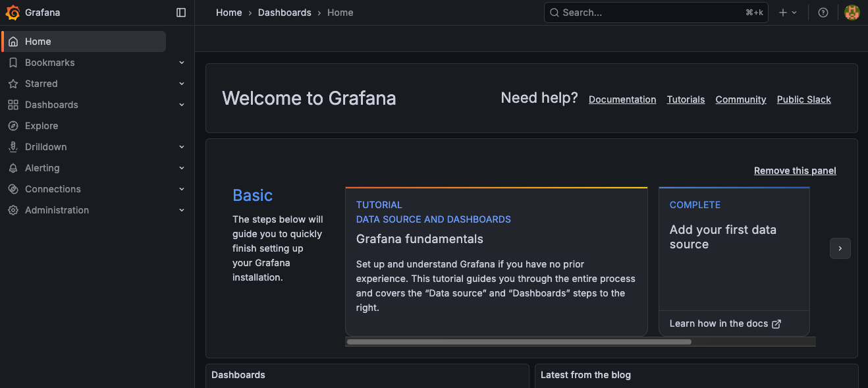Image resolution: width=868 pixels, height=388 pixels.
Task: Open the help icon in the top bar
Action: point(823,12)
